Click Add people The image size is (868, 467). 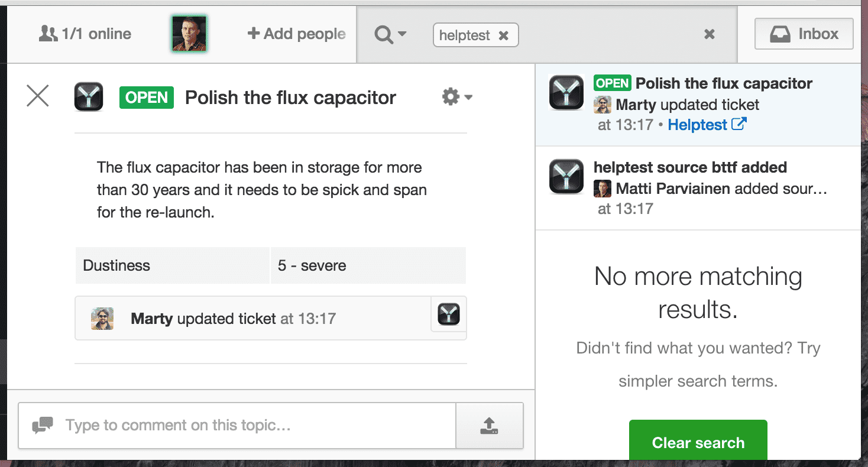[x=296, y=34]
